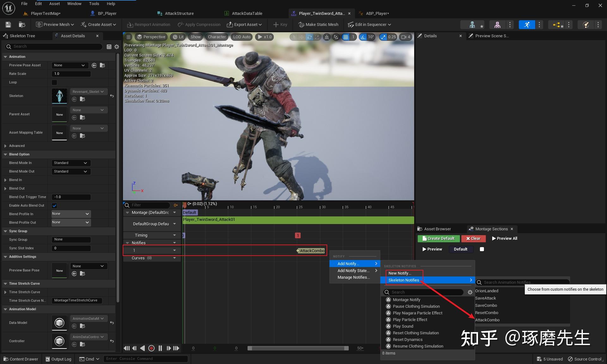This screenshot has width=607, height=364.
Task: Toggle grid snapping icon in viewport toolbar
Action: click(346, 37)
